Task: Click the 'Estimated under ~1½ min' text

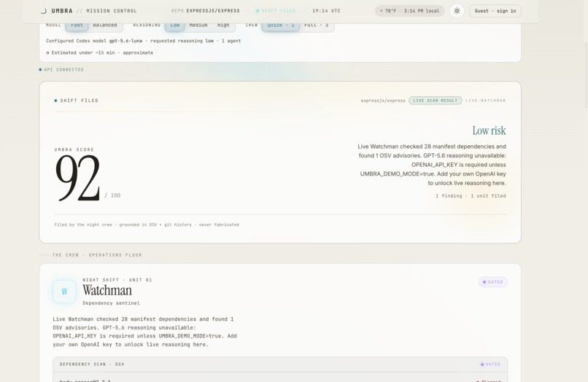Action: pos(102,53)
